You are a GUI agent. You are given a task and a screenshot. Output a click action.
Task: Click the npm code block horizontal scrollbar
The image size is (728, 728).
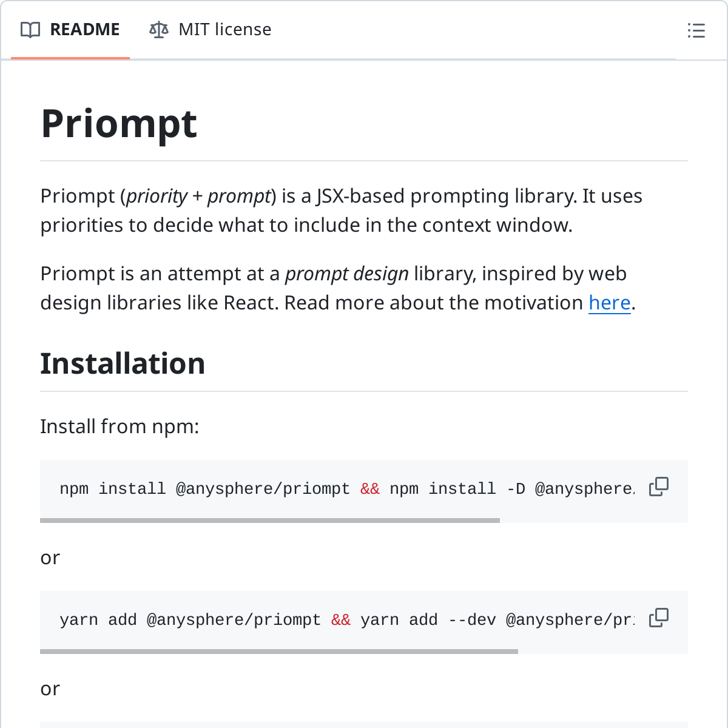(x=269, y=521)
